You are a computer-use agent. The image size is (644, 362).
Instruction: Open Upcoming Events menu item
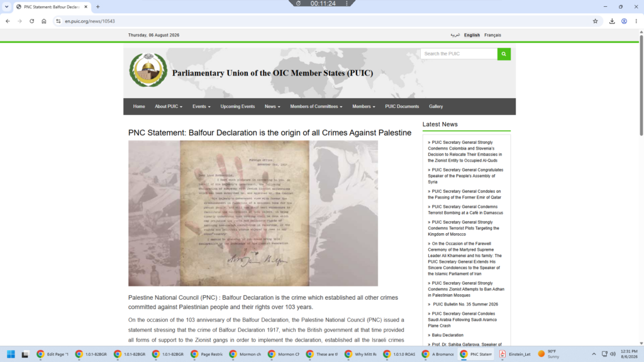pyautogui.click(x=237, y=106)
